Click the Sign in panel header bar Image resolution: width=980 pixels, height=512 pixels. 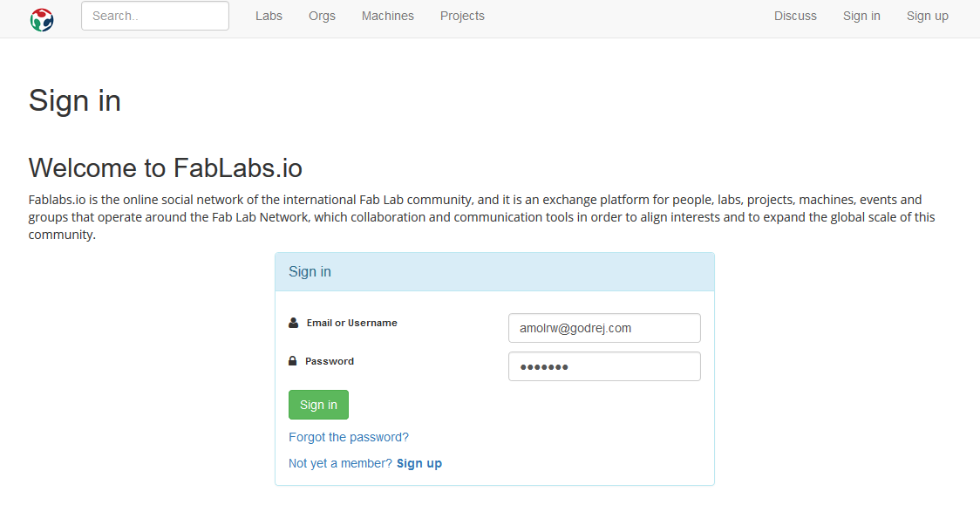pyautogui.click(x=494, y=272)
